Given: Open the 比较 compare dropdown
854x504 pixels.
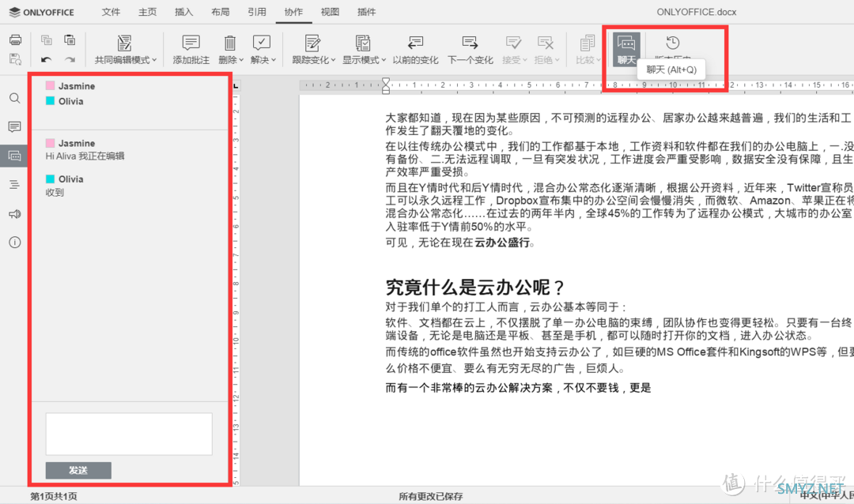Looking at the screenshot, I should point(588,50).
